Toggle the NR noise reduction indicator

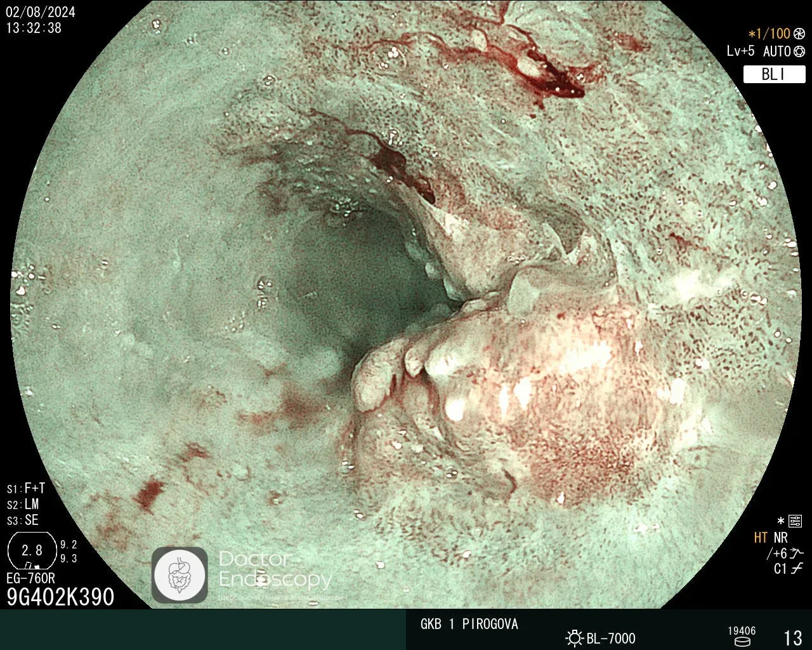tap(780, 538)
